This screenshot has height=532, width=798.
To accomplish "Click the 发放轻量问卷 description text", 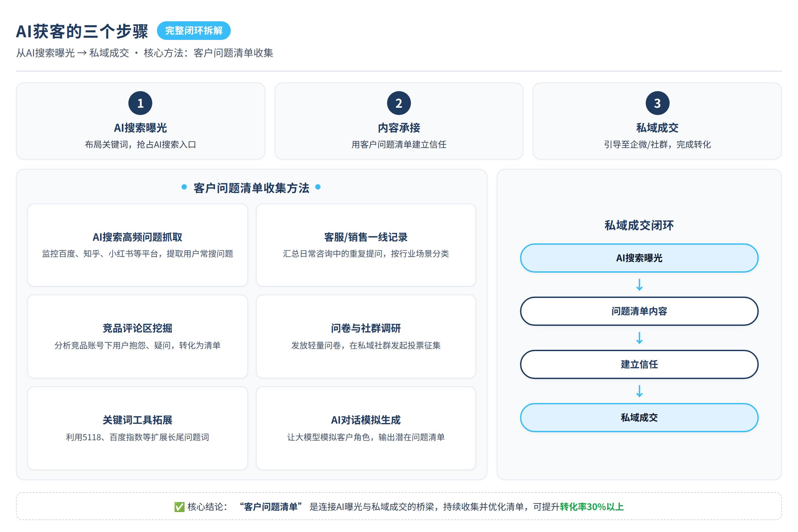I will [366, 345].
